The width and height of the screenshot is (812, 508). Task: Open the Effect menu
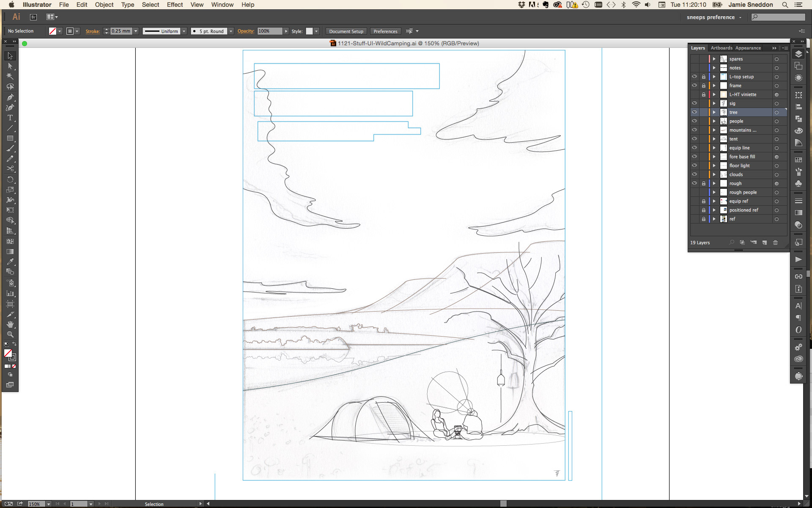pyautogui.click(x=175, y=5)
